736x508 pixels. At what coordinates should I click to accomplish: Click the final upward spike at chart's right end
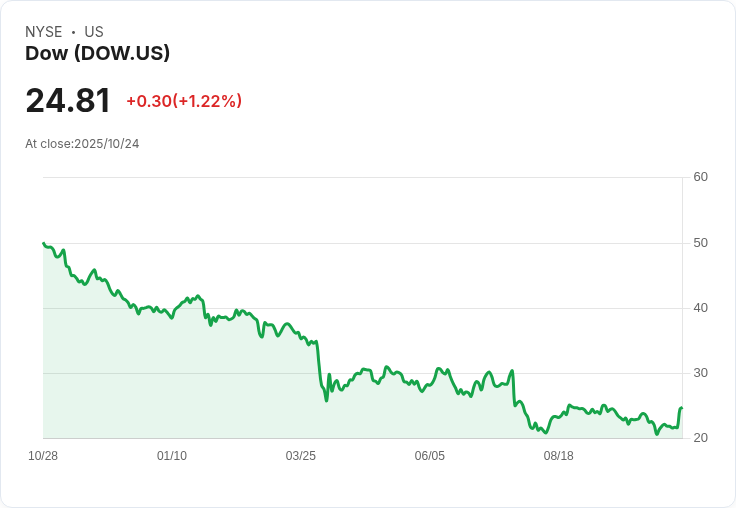point(680,408)
